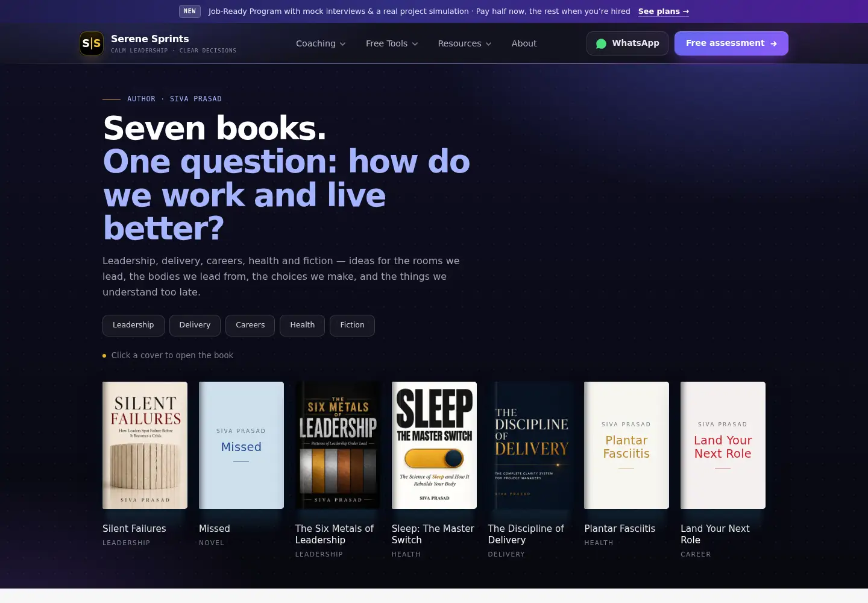Filter books by Delivery tag
This screenshot has height=603, width=868.
click(195, 325)
